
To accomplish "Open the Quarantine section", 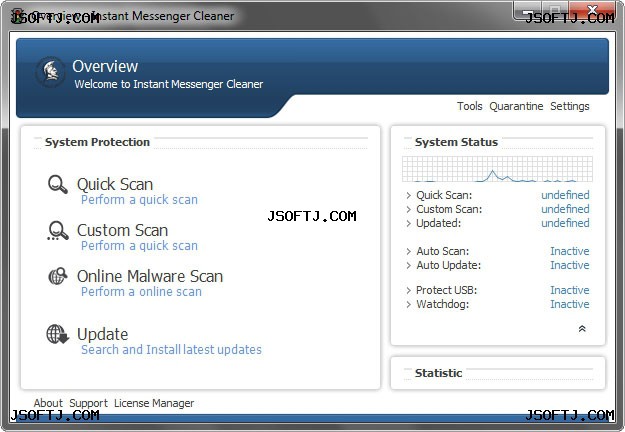I will click(516, 106).
